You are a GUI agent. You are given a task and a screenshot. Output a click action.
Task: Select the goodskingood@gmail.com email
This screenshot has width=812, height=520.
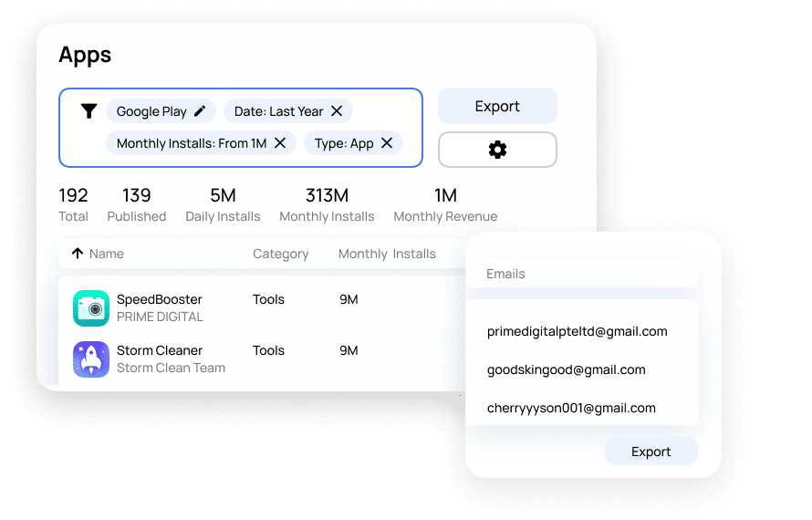coord(566,370)
